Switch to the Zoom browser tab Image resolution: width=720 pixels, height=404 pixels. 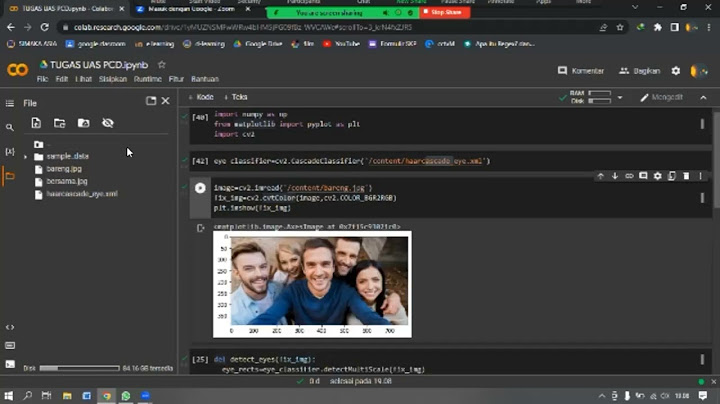tap(193, 9)
